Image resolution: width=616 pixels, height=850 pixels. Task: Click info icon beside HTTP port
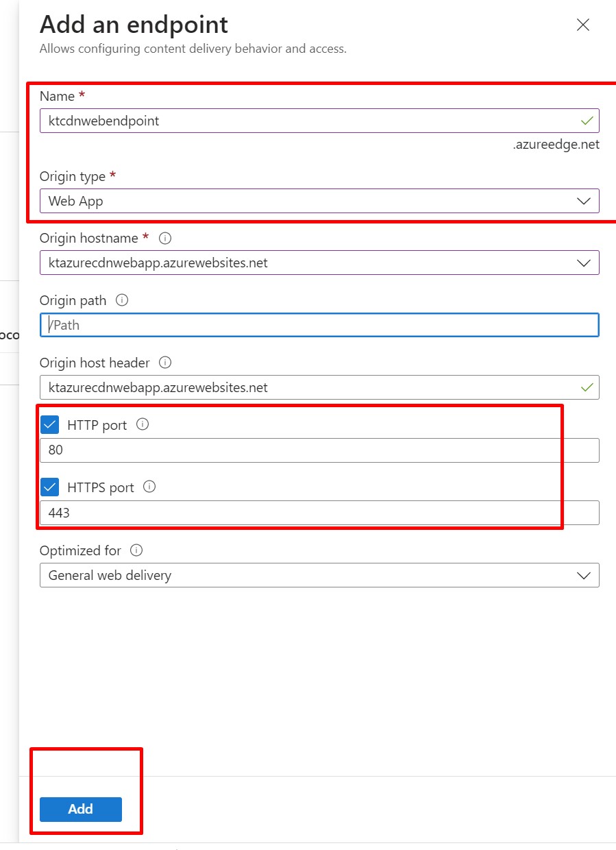tap(143, 424)
